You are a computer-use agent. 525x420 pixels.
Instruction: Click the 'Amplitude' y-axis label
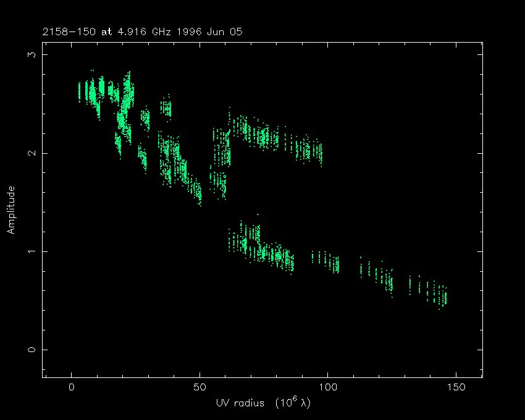[x=10, y=210]
